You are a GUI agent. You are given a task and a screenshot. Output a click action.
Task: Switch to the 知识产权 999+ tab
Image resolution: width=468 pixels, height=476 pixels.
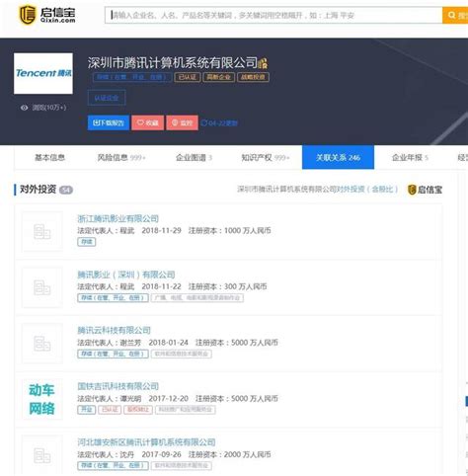pyautogui.click(x=266, y=158)
